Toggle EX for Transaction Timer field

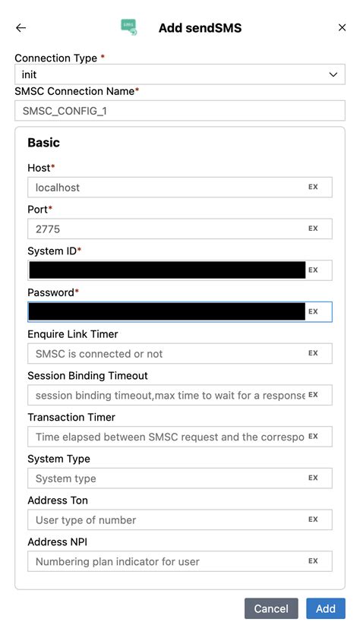coord(313,436)
